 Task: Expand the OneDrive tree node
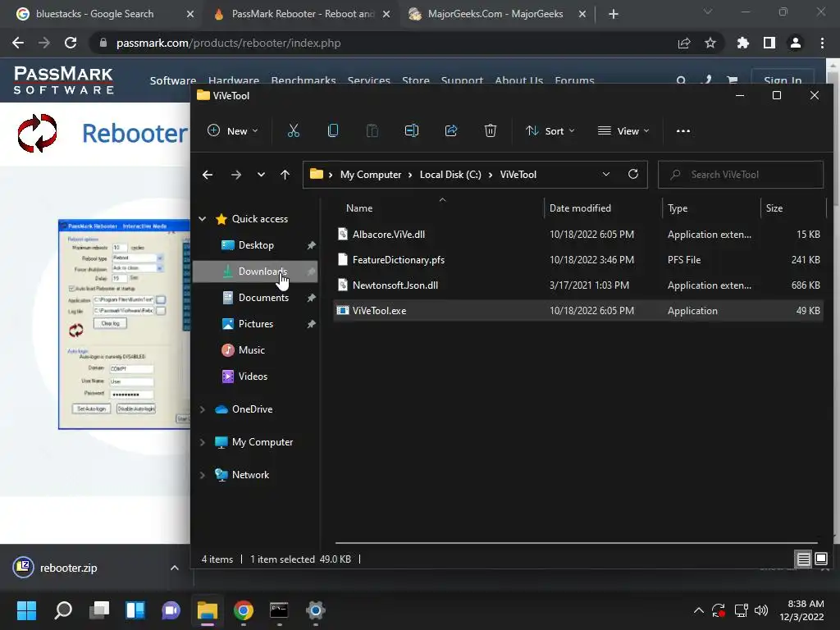[203, 409]
